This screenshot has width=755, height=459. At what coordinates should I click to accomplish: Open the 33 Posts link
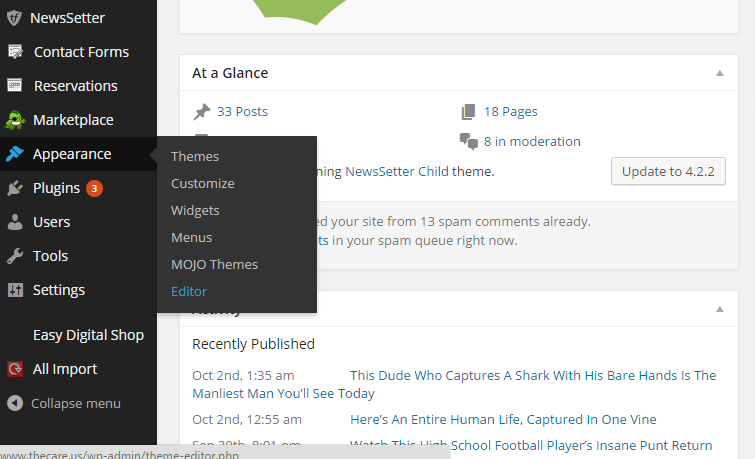click(x=242, y=112)
